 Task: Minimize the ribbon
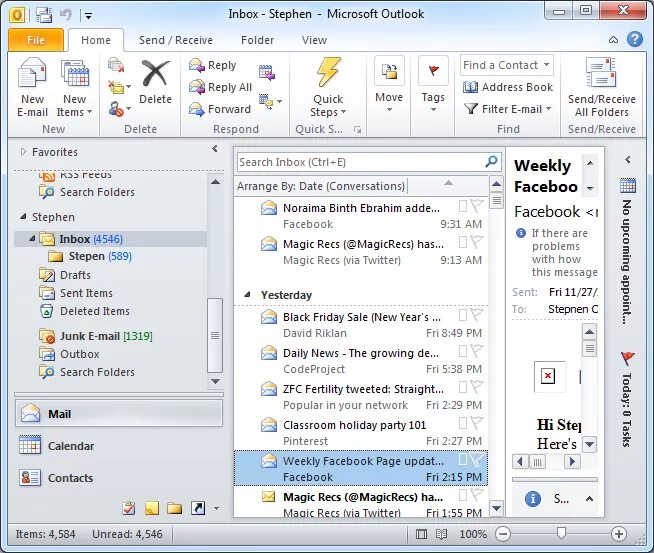coord(613,40)
